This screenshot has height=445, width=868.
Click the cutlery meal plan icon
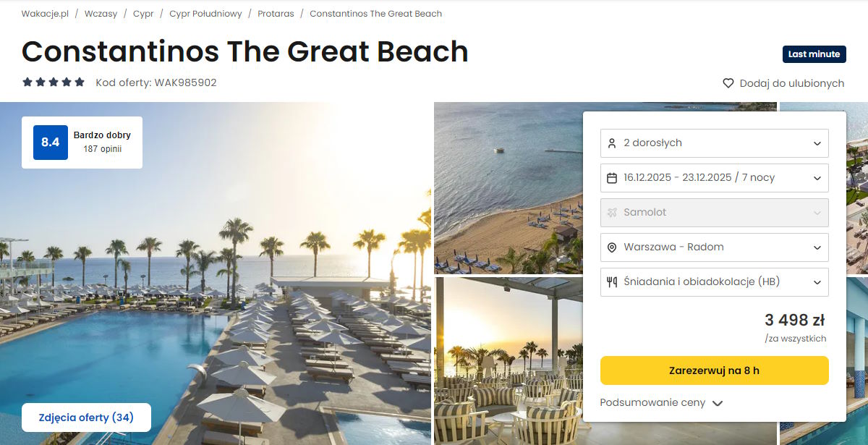(x=612, y=282)
